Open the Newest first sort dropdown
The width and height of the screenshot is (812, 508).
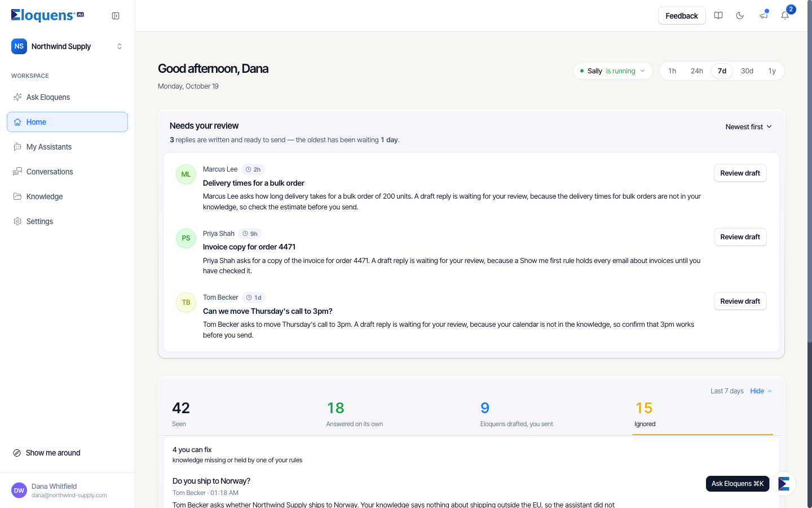748,127
